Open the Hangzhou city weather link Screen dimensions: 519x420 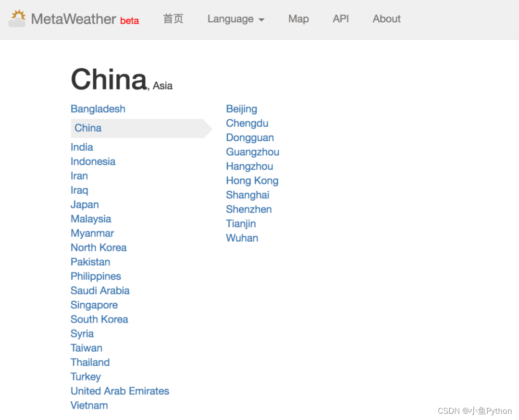pyautogui.click(x=249, y=166)
